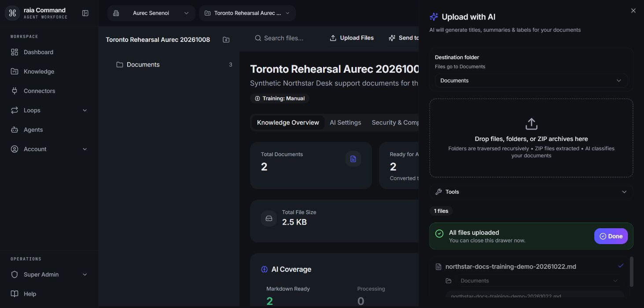
Task: Expand the Tools section
Action: [531, 192]
